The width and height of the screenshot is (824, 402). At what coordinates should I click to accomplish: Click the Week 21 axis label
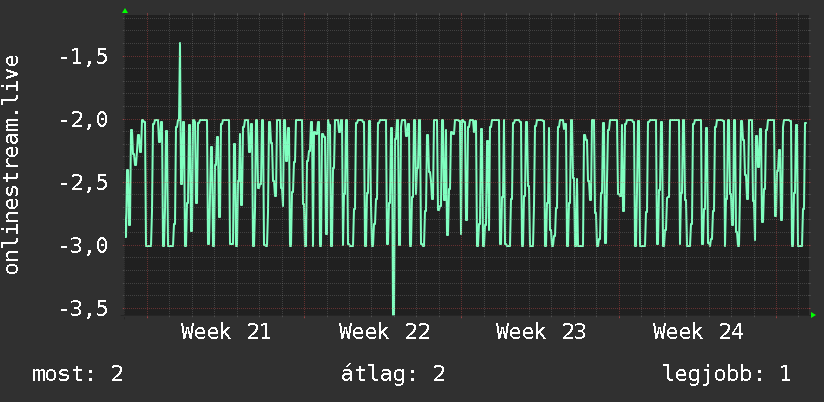tap(226, 332)
